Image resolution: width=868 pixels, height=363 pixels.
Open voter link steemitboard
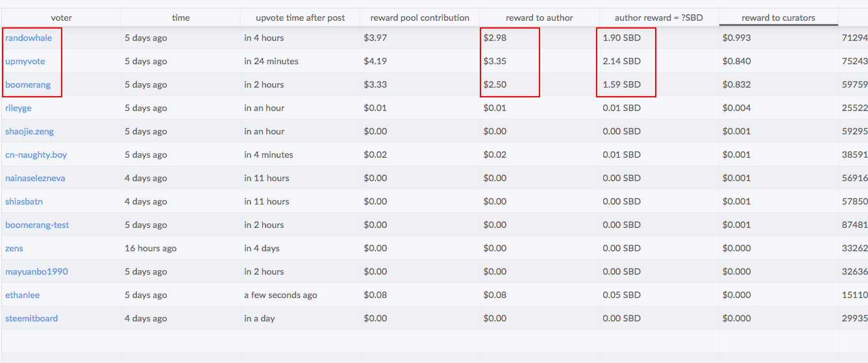tap(32, 318)
